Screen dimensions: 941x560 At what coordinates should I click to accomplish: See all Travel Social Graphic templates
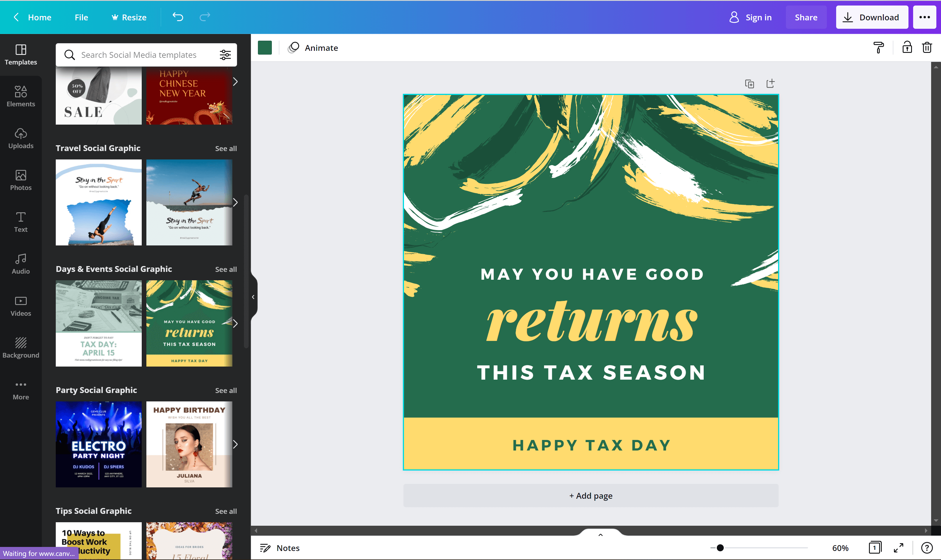(226, 149)
